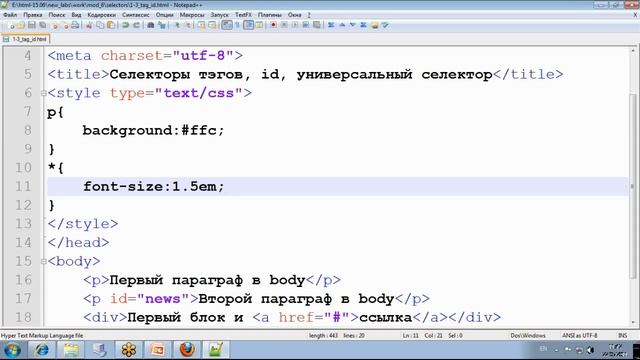Click the Open file toolbar icon
The width and height of the screenshot is (640, 360).
(x=21, y=25)
